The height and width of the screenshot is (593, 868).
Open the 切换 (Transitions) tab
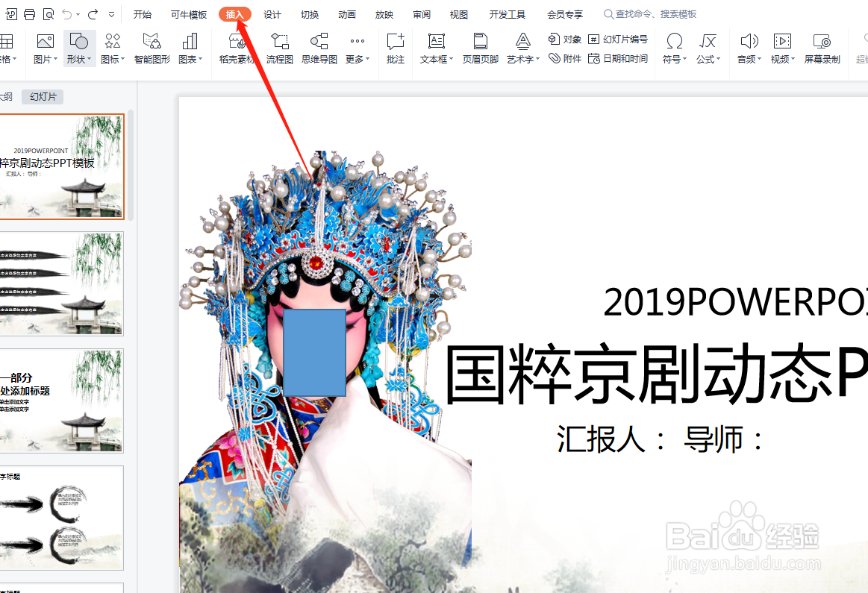[x=310, y=14]
